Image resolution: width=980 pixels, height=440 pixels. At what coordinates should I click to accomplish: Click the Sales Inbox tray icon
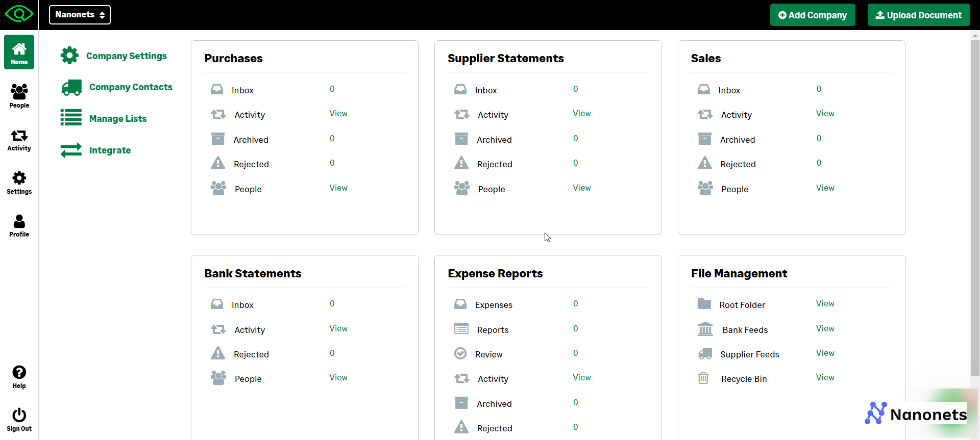704,90
